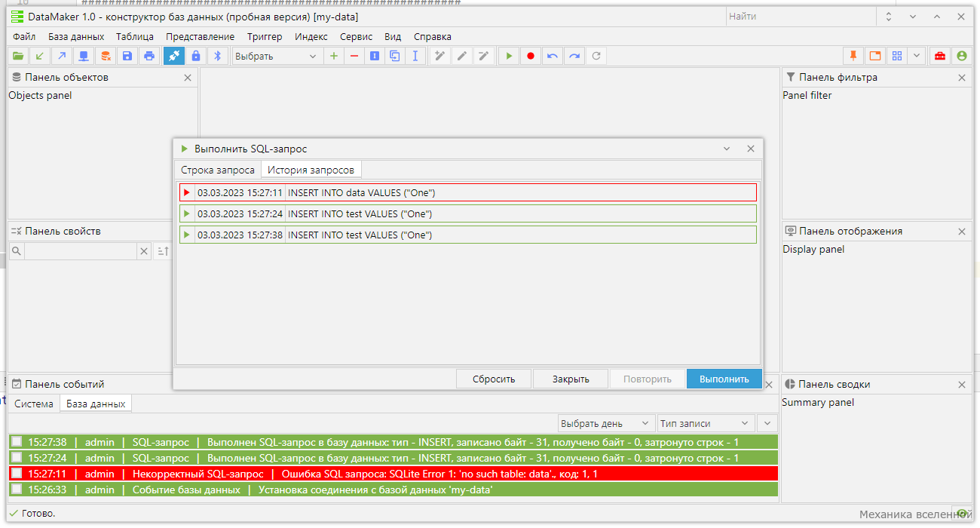Viewport: 980px width, 528px height.
Task: Open the Сервис menu
Action: coord(357,36)
